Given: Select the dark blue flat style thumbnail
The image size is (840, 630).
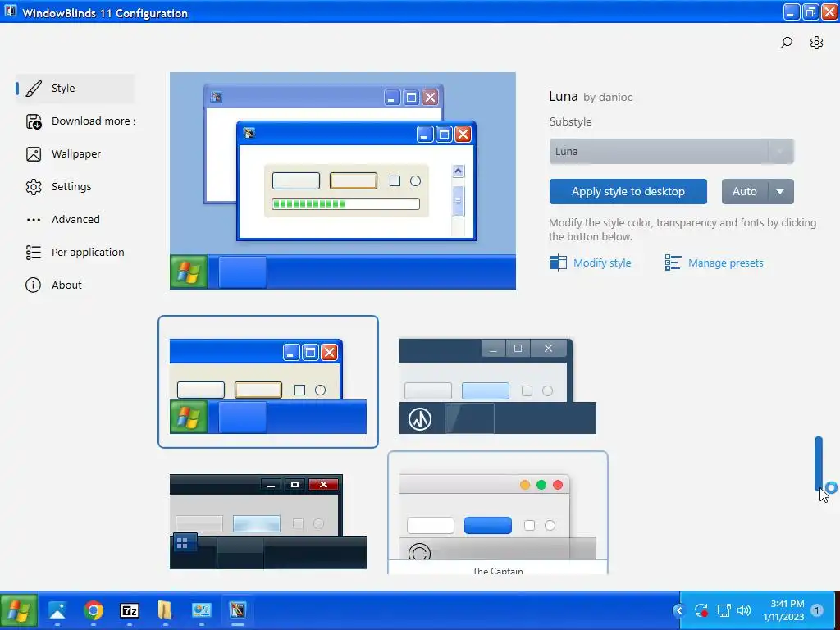Looking at the screenshot, I should coord(498,386).
